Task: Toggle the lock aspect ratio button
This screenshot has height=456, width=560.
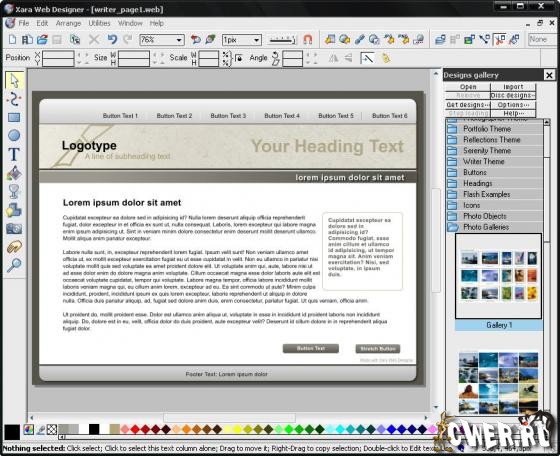Action: click(x=239, y=58)
